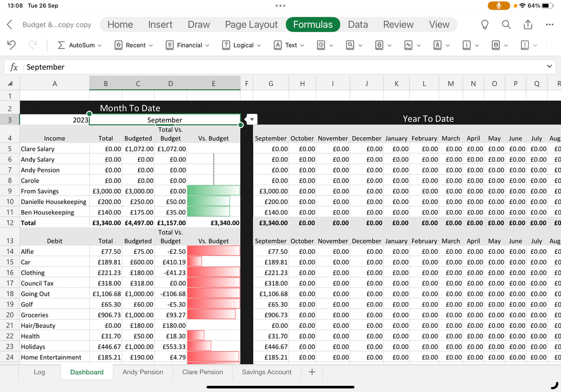The image size is (561, 392).
Task: Select Holidays variance £553.33
Action: pos(171,347)
